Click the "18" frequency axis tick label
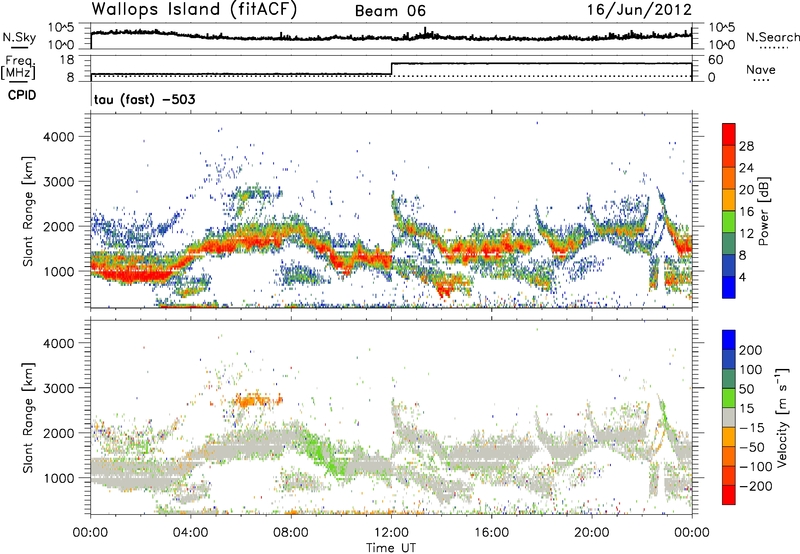The width and height of the screenshot is (800, 554). [67, 60]
